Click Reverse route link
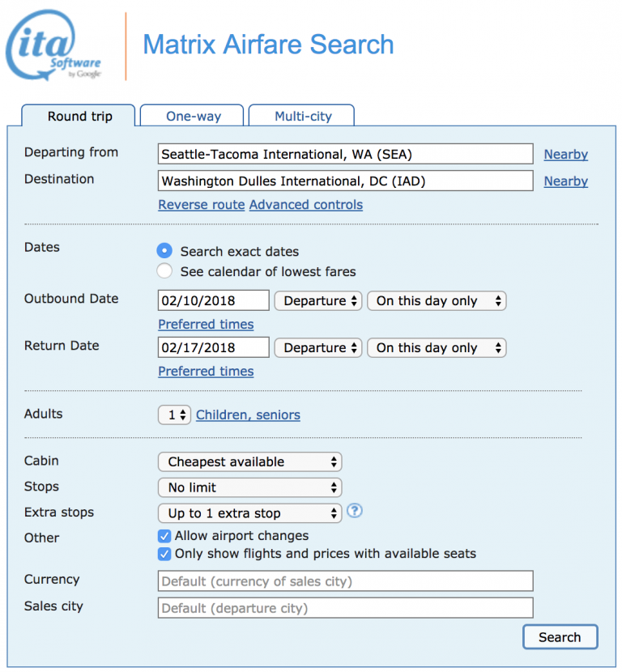Image resolution: width=622 pixels, height=672 pixels. click(201, 205)
